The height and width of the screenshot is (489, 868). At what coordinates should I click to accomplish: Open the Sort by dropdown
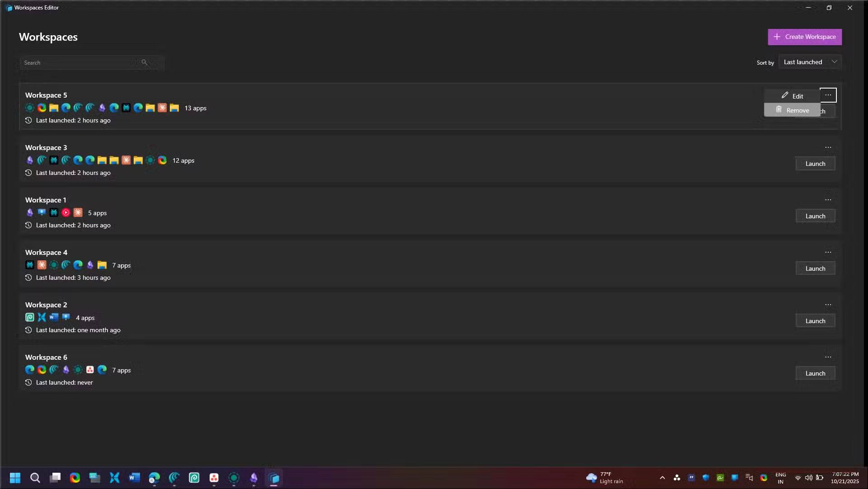point(810,61)
